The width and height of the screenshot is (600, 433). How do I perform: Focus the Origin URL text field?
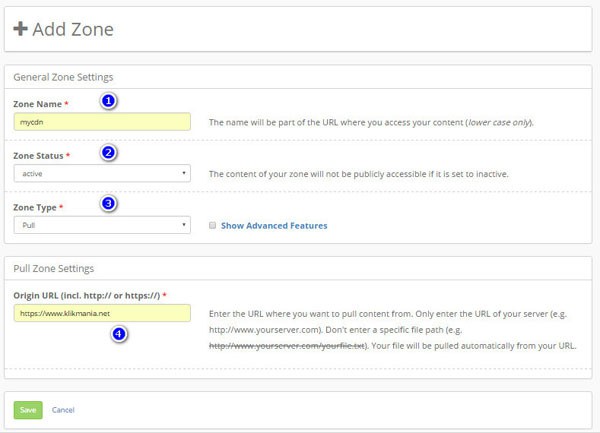102,313
